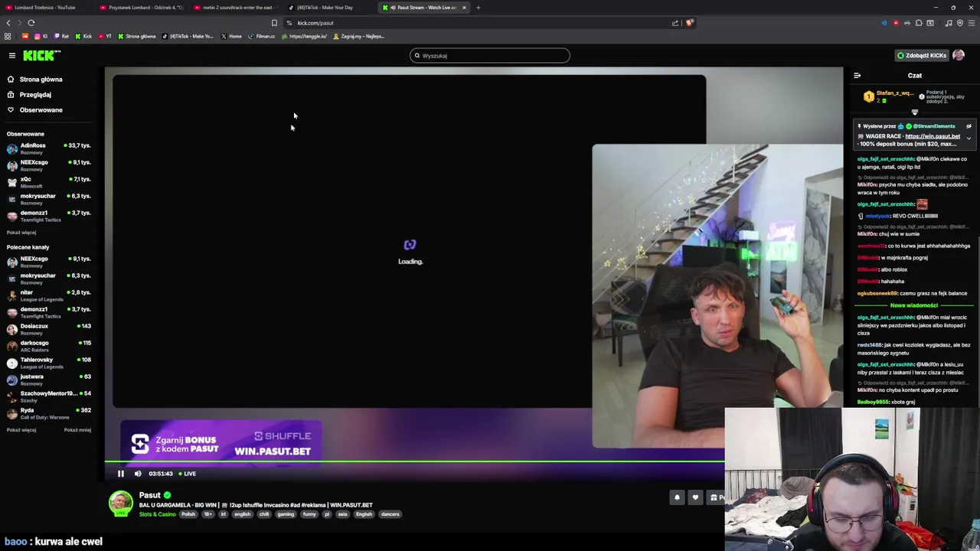
Task: Click the green stream progress bar
Action: (x=414, y=461)
